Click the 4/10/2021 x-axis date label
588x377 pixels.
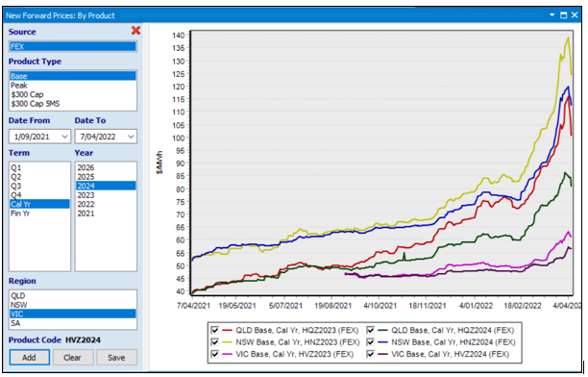[x=380, y=305]
